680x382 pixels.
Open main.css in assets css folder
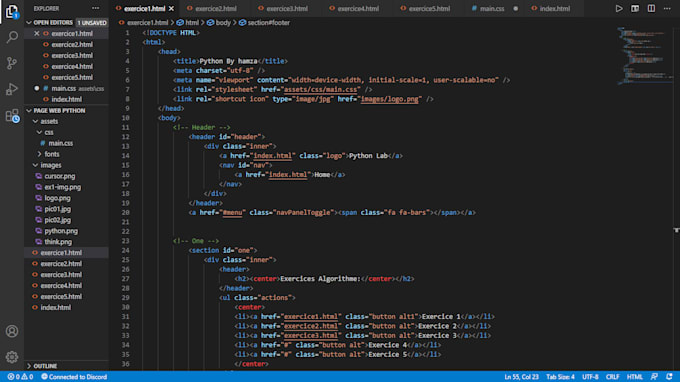point(60,143)
